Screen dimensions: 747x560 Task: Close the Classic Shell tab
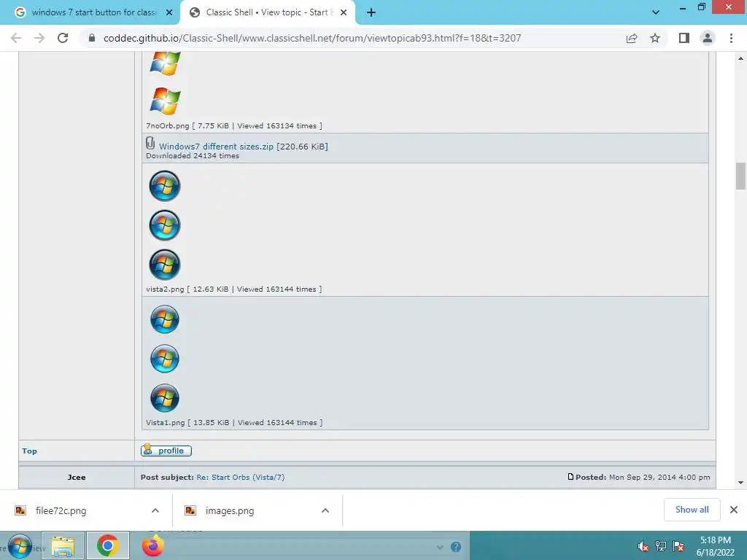344,13
